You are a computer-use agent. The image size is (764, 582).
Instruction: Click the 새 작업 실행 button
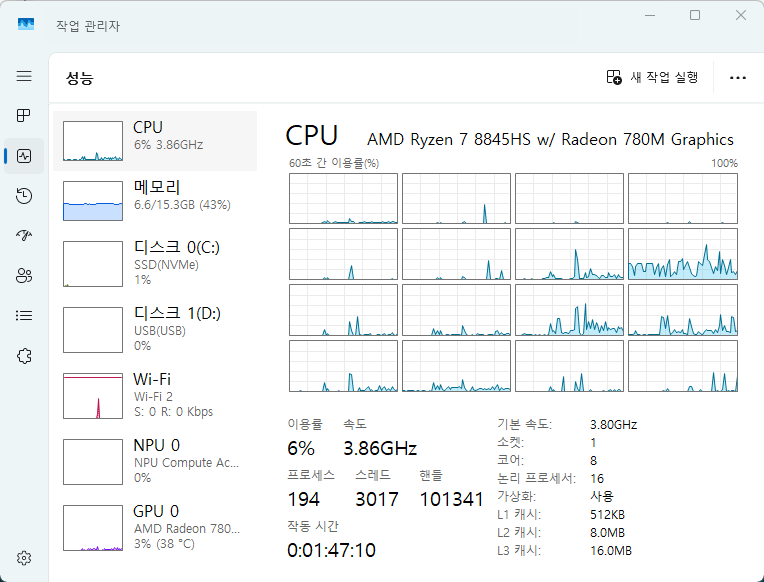pyautogui.click(x=652, y=77)
